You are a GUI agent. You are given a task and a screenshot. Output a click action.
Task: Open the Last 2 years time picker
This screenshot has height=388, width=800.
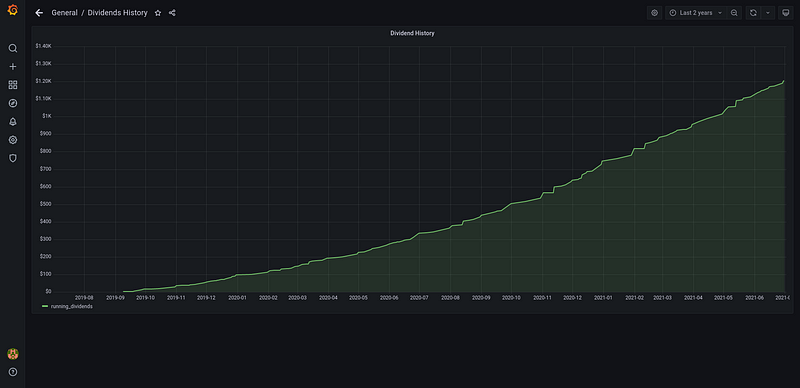[695, 13]
